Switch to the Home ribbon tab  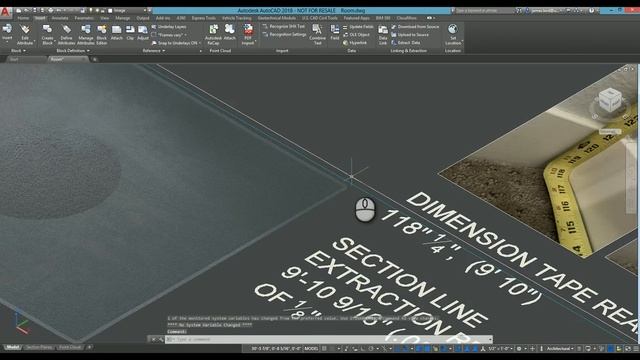coord(23,18)
